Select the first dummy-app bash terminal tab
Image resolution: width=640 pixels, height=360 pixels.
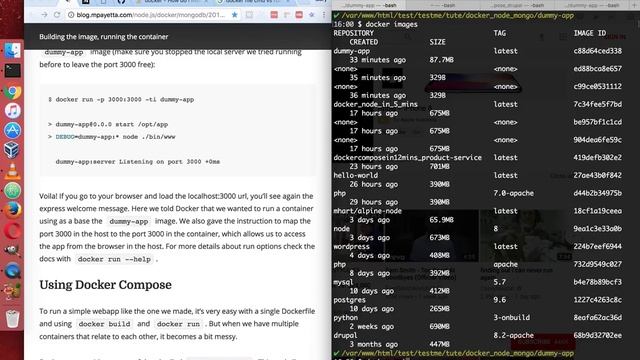point(369,5)
